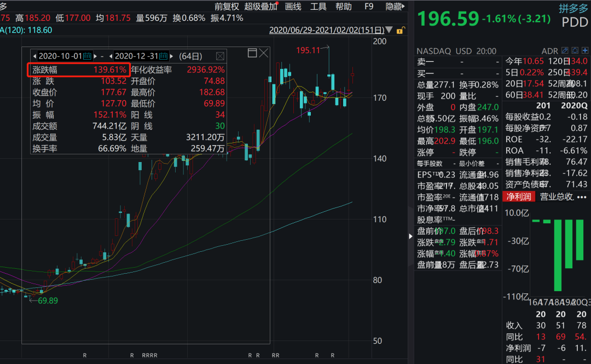The width and height of the screenshot is (591, 364).
Task: Open the start date calendar picker
Action: tap(87, 56)
